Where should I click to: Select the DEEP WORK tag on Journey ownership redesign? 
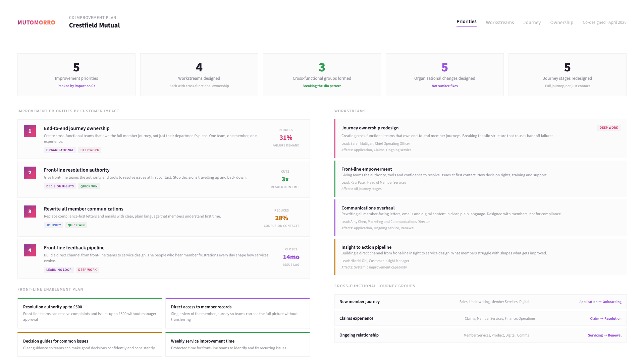click(608, 127)
